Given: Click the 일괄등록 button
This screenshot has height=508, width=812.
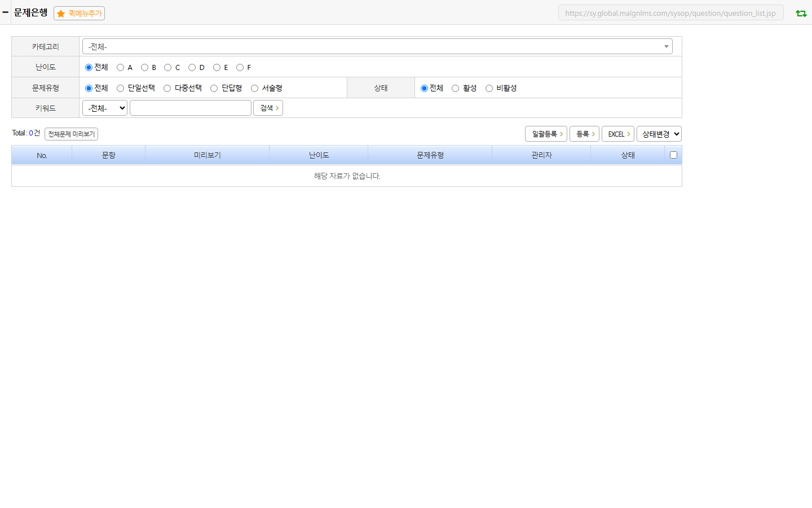Looking at the screenshot, I should click(546, 134).
